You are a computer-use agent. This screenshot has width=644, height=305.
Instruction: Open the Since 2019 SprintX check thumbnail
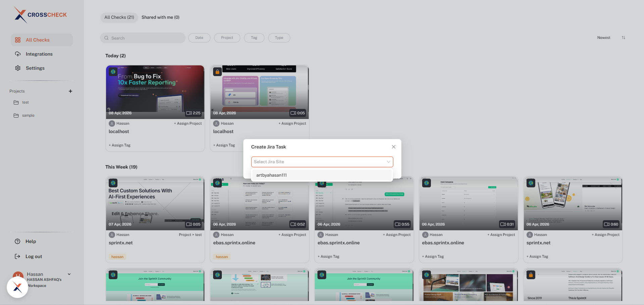tap(573, 285)
